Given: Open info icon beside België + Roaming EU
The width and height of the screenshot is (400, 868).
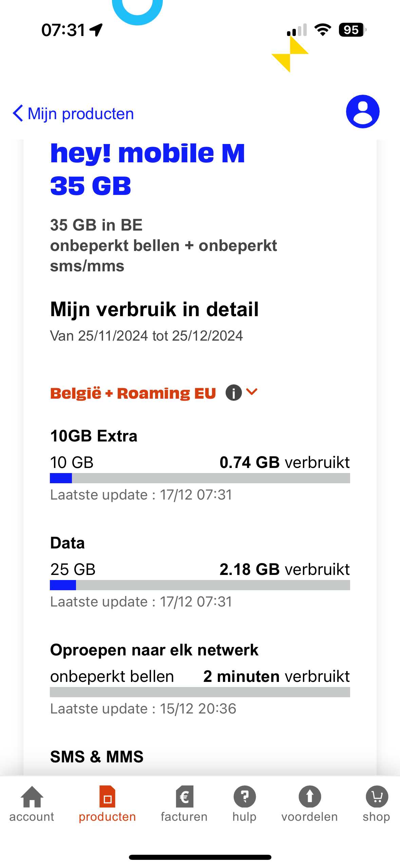Looking at the screenshot, I should click(233, 393).
